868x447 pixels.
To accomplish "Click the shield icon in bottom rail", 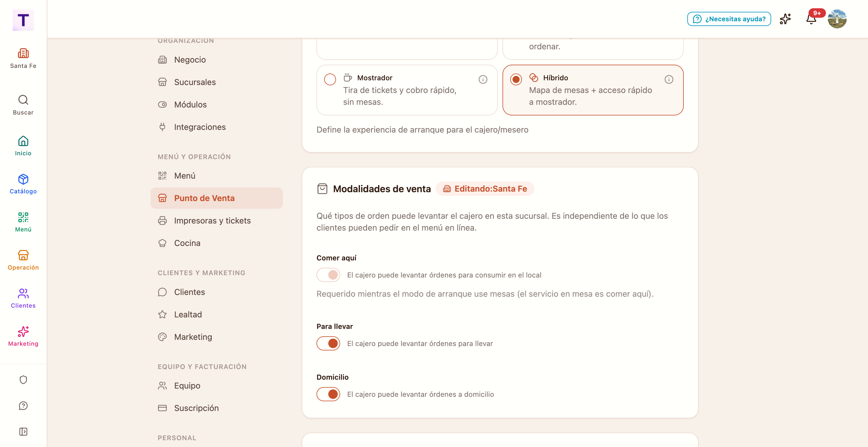I will [23, 380].
